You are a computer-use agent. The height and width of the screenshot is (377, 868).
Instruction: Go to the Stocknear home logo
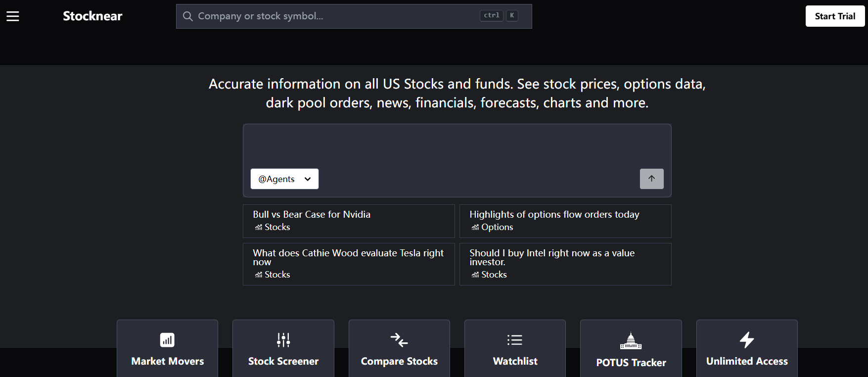(92, 16)
